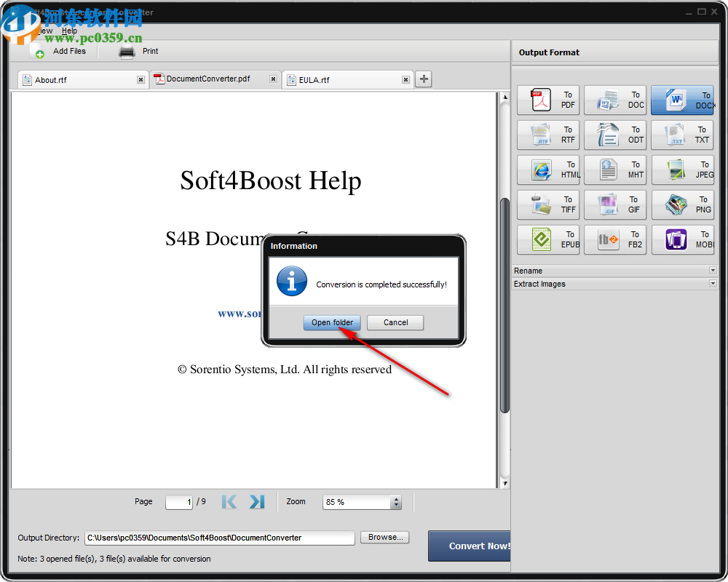Click the Open folder button
Screen dimensions: 728x582
332,322
